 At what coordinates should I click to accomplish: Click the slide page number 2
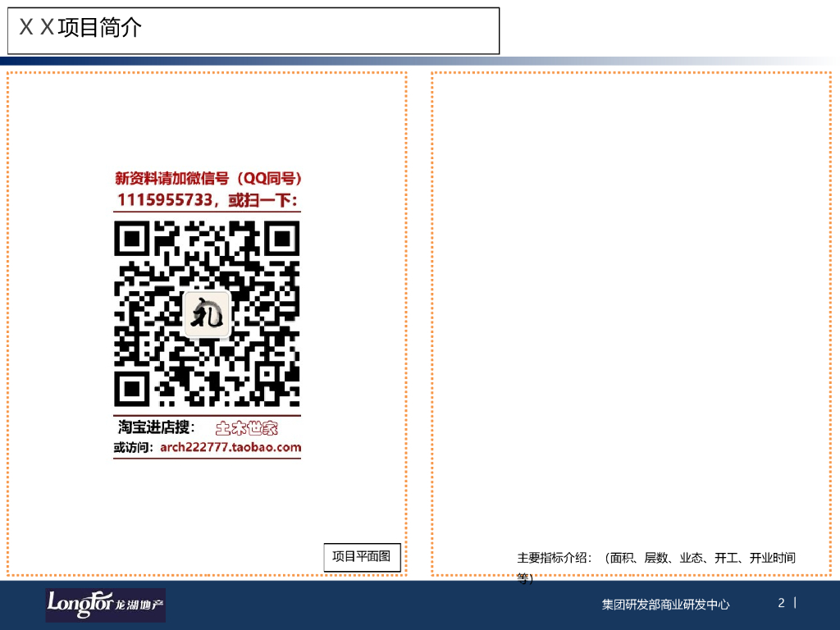coord(782,603)
